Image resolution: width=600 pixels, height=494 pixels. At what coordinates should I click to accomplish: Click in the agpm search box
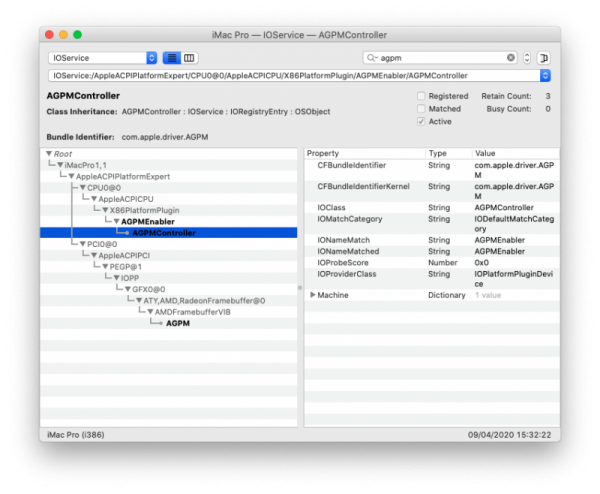pyautogui.click(x=442, y=58)
